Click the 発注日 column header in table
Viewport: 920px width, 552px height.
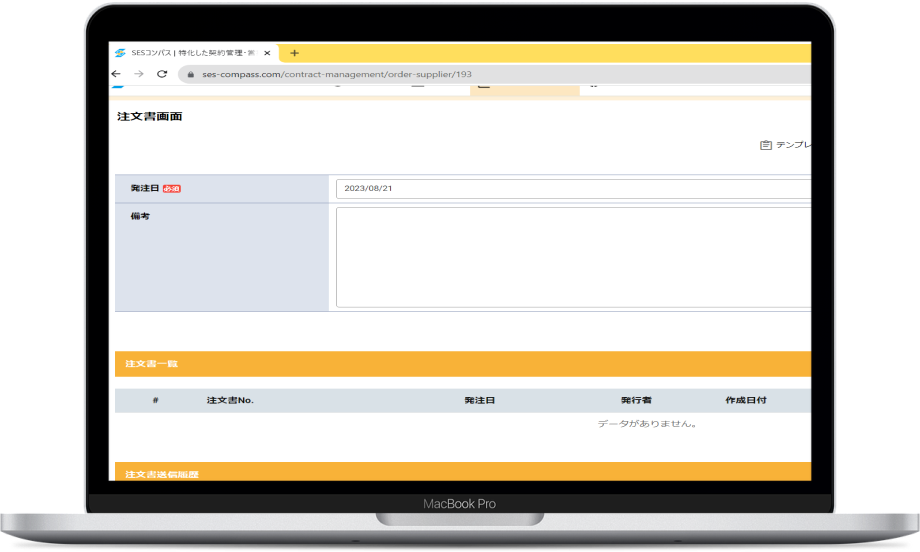tap(480, 400)
